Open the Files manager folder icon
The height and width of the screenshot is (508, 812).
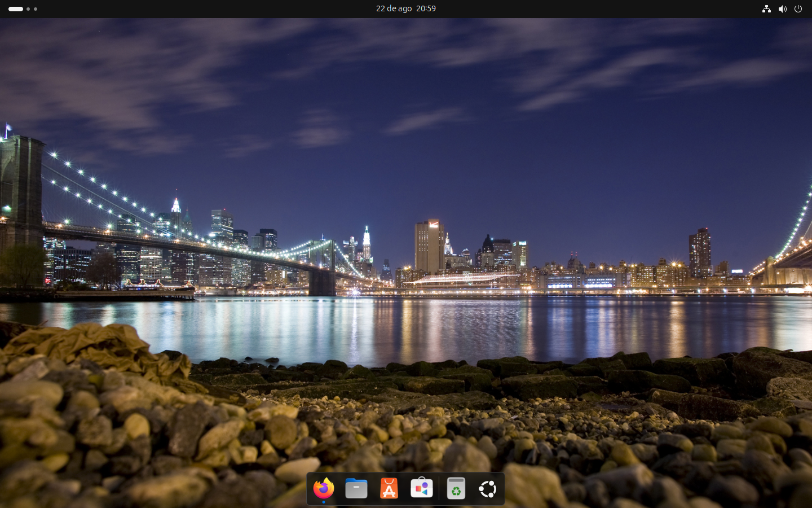(356, 488)
